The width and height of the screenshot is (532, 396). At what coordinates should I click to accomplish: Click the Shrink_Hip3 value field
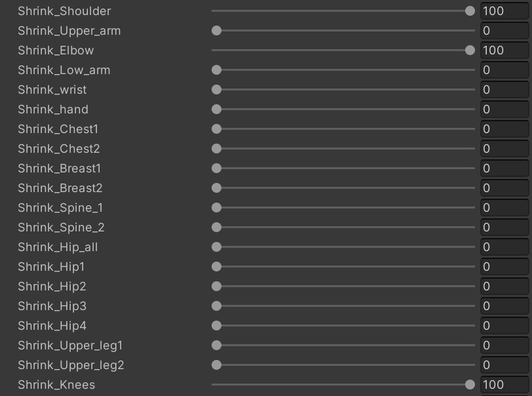click(x=504, y=306)
